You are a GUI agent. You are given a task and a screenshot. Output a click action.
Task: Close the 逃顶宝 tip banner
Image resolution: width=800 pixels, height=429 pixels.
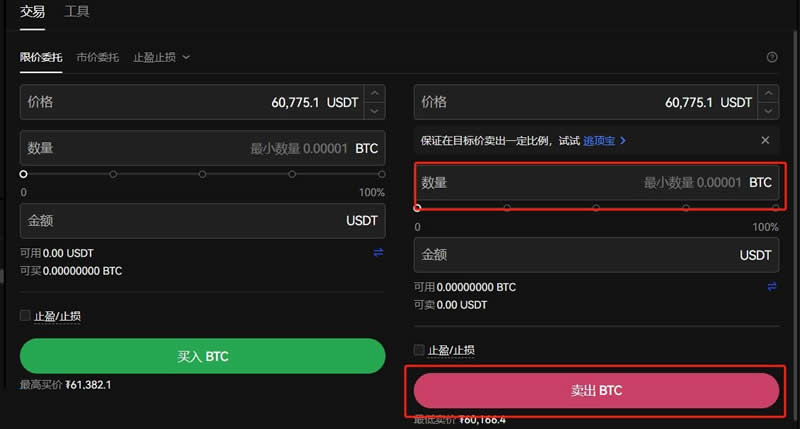765,140
